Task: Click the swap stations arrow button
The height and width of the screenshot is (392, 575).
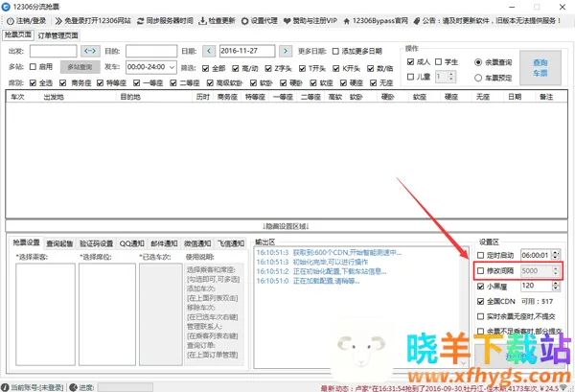Action: click(x=89, y=50)
